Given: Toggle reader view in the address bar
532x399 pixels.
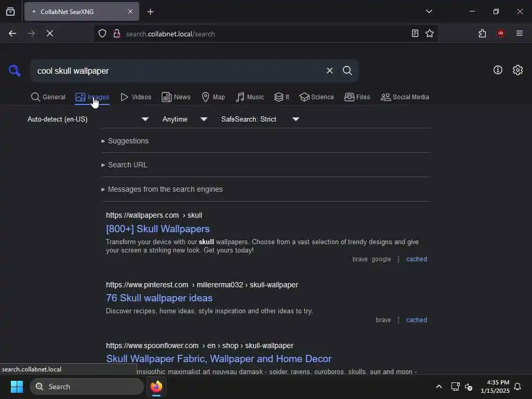Looking at the screenshot, I should point(415,33).
